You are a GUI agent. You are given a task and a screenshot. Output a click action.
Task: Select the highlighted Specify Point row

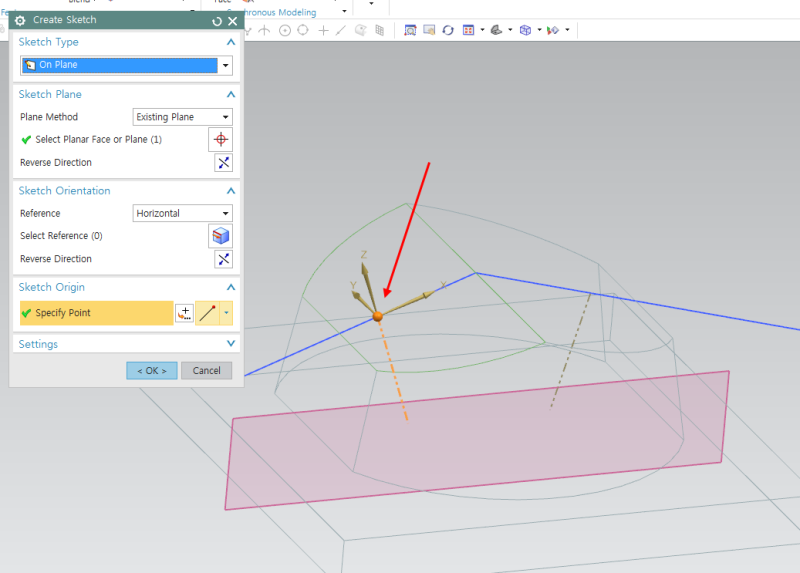point(96,313)
